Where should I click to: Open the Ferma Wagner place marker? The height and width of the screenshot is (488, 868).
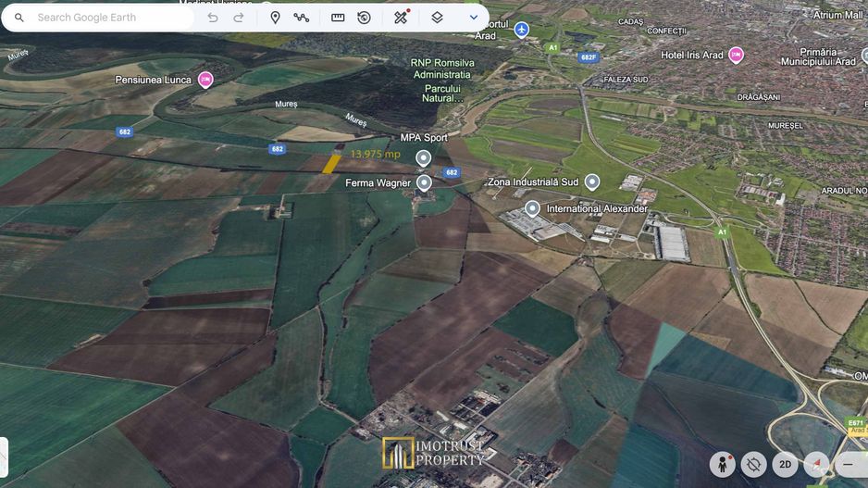(424, 182)
